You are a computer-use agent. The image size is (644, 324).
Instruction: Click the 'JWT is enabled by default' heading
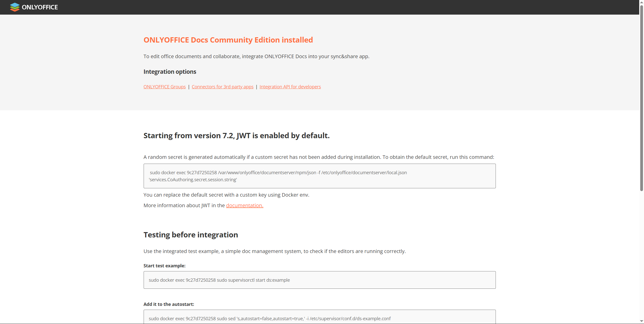pos(236,136)
